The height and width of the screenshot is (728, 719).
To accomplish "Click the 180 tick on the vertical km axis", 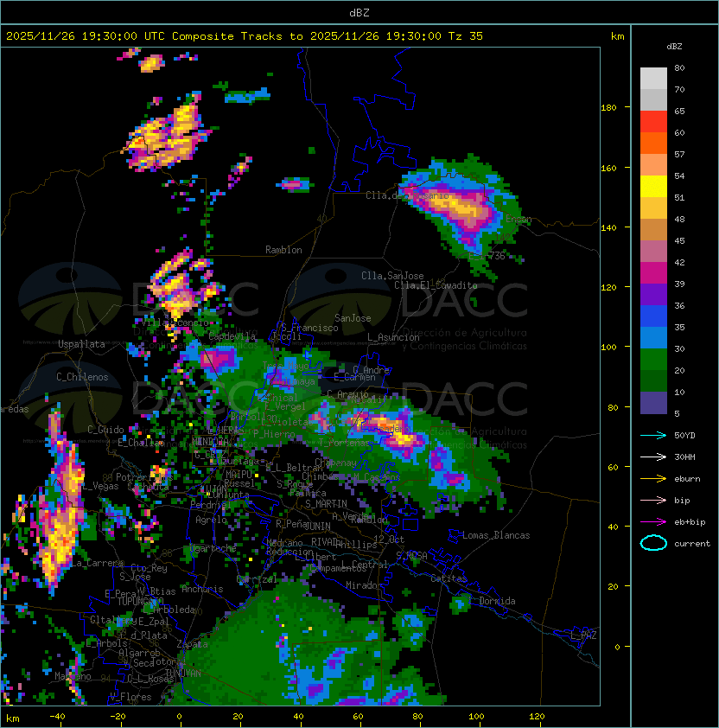I will (x=608, y=108).
